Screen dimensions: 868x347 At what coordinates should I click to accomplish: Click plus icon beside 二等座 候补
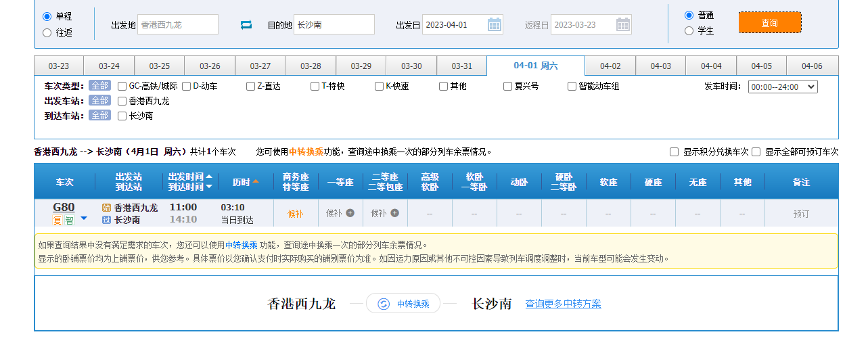tap(394, 213)
